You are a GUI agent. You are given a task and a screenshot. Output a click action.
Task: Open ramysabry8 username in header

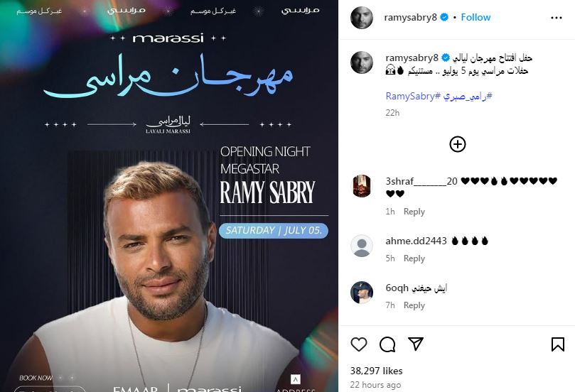[410, 17]
